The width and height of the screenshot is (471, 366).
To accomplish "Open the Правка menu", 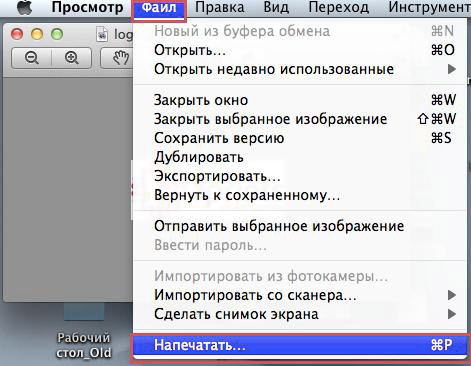I will (x=219, y=8).
